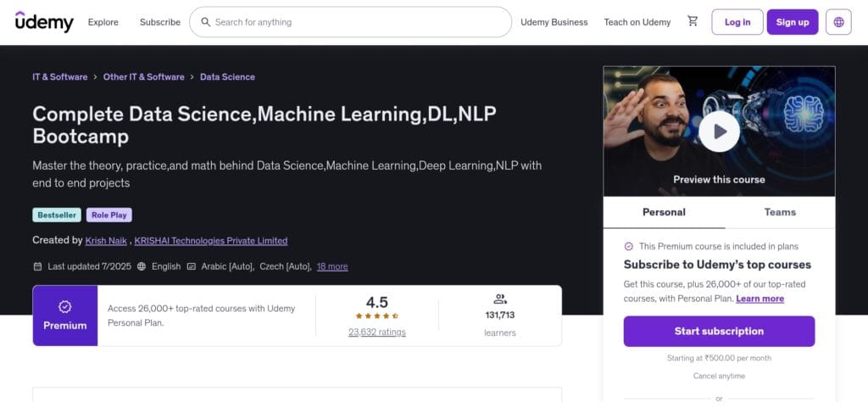Click the Log in button
The width and height of the screenshot is (868, 408).
[737, 22]
